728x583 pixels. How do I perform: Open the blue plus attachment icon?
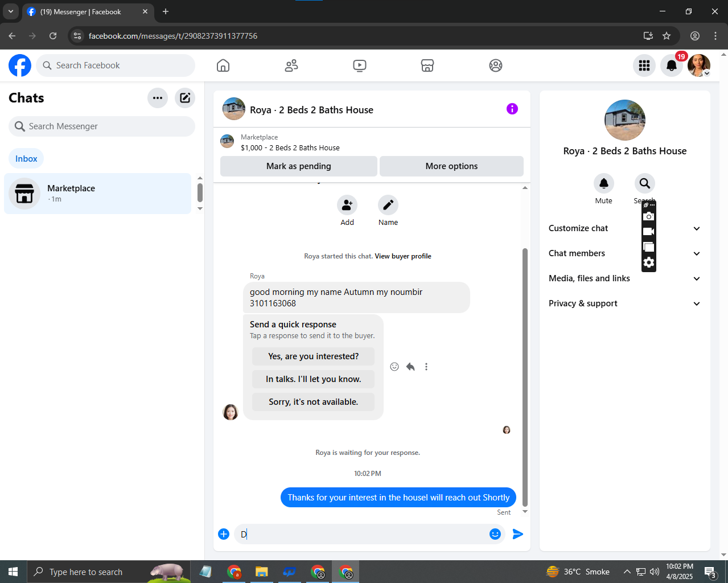pos(224,534)
